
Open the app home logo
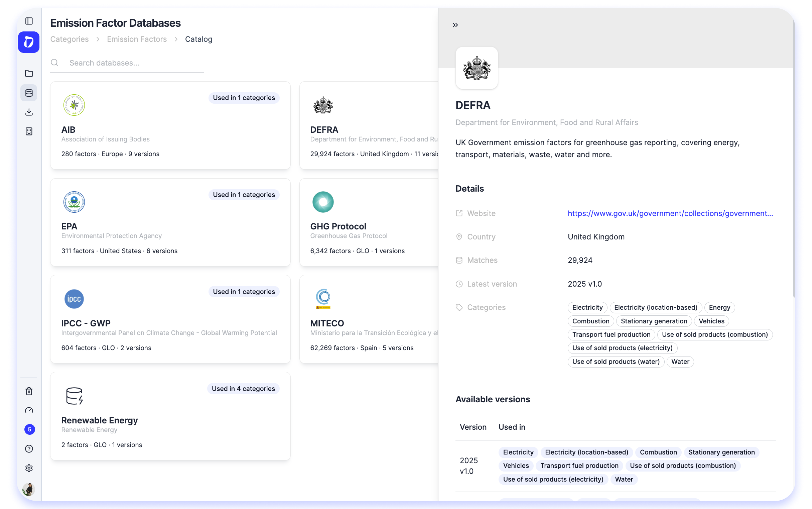coord(29,42)
